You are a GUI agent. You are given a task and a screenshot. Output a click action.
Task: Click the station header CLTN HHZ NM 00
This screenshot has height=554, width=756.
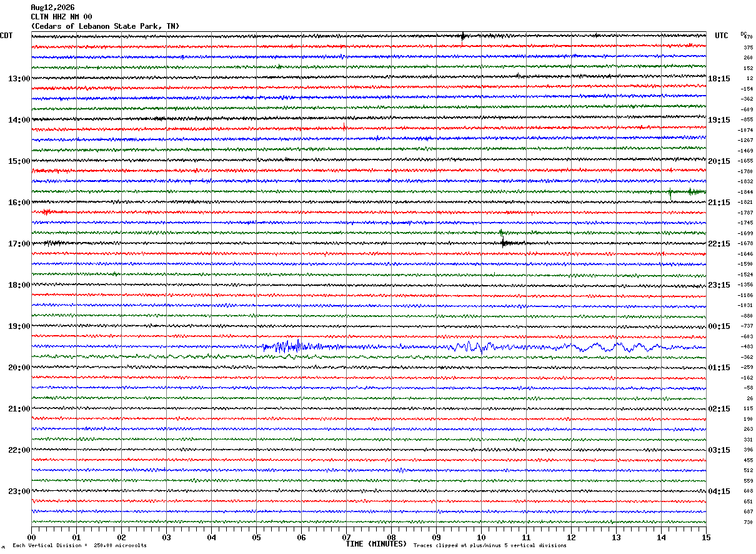pyautogui.click(x=61, y=17)
